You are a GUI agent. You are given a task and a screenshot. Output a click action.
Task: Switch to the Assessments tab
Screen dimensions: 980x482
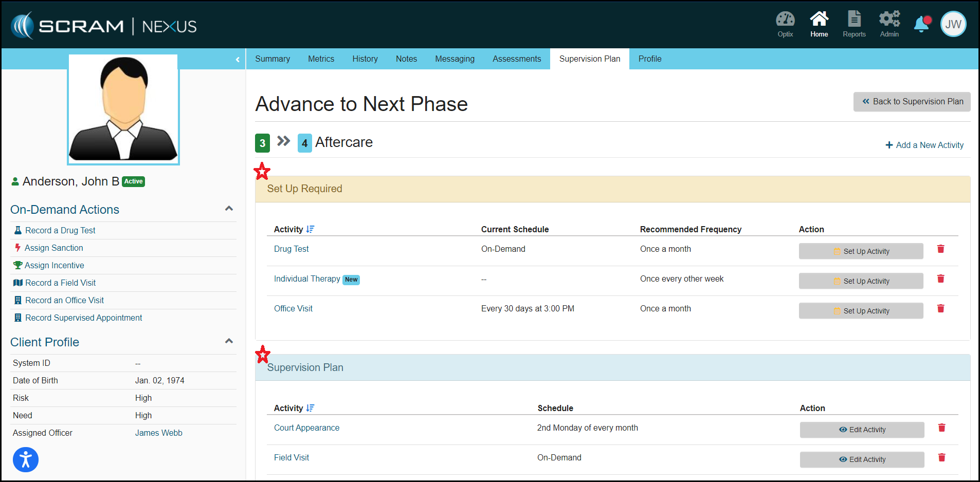point(516,59)
